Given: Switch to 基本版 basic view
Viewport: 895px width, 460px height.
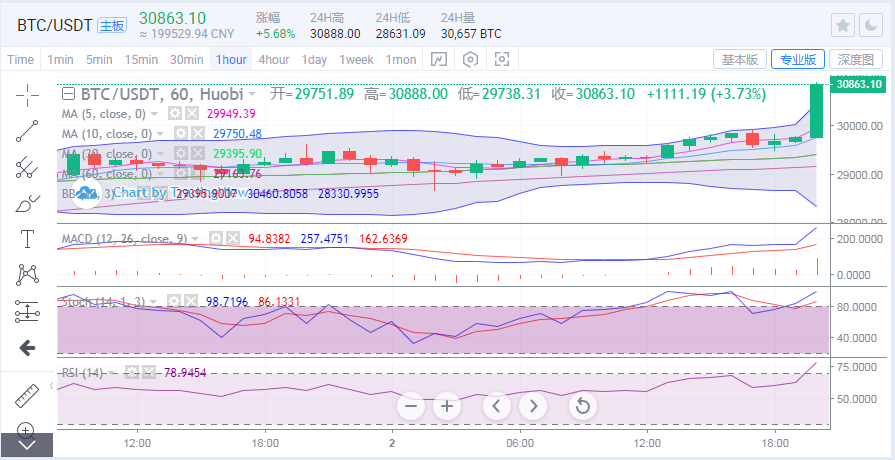Looking at the screenshot, I should pos(741,60).
